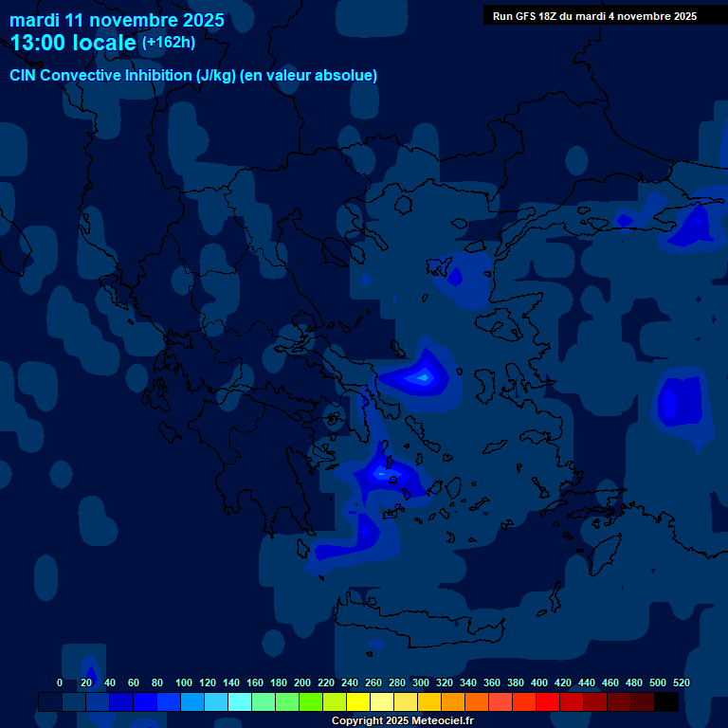Choose the blue swatch between 60 and 80
This screenshot has height=728, width=728.
click(145, 701)
